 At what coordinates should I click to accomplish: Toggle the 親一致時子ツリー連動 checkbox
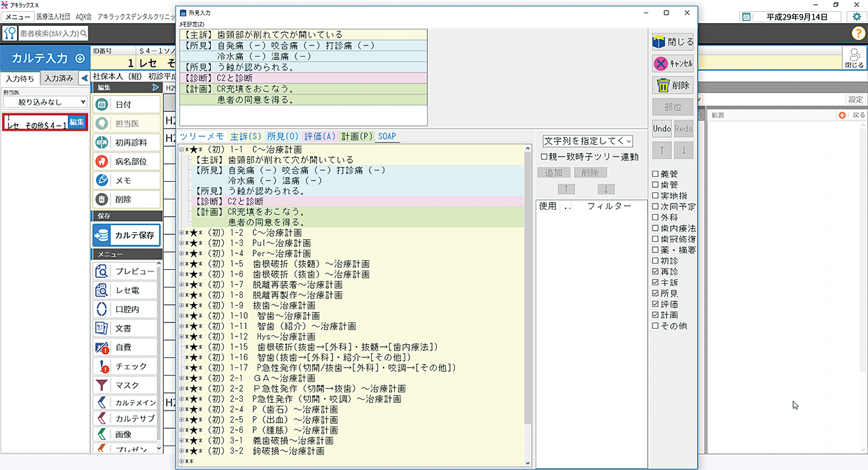tap(545, 157)
